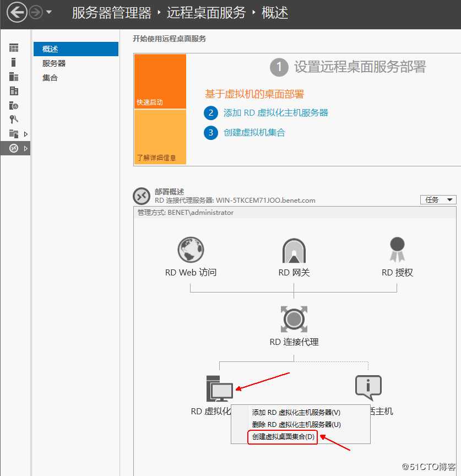Click the RD 连接代理 label
The image size is (461, 476).
pos(294,342)
